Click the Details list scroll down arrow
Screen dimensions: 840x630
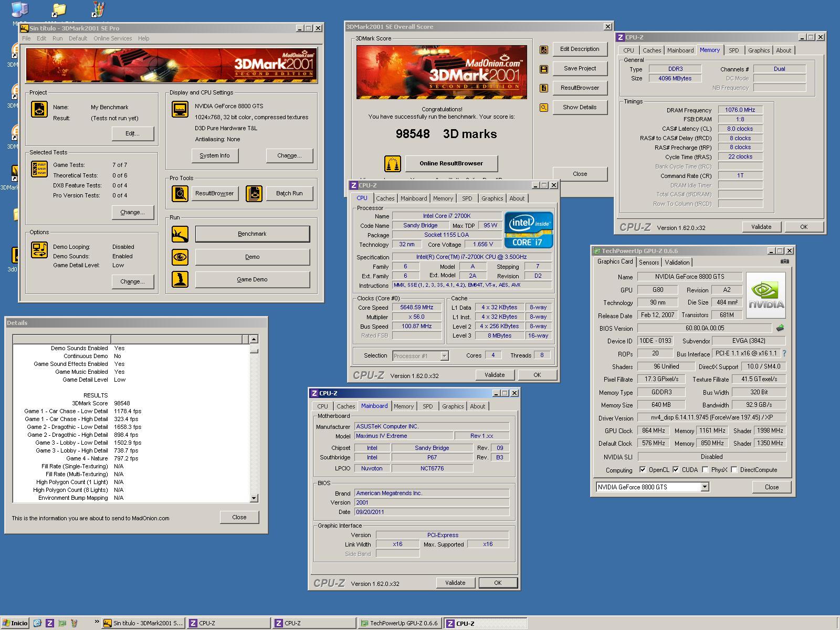(x=254, y=498)
